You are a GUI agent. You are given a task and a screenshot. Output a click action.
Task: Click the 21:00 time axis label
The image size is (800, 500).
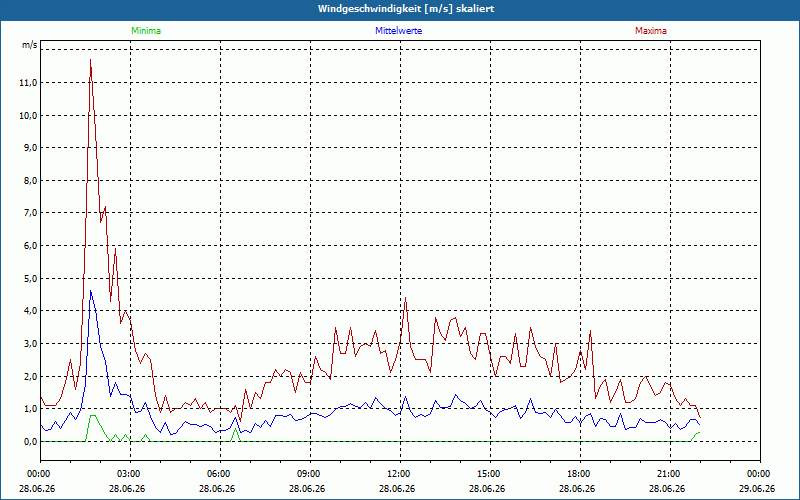pos(667,474)
